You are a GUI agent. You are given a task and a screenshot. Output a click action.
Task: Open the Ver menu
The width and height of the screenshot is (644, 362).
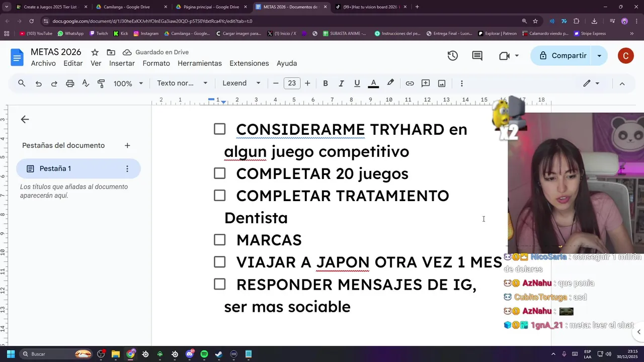coord(96,63)
